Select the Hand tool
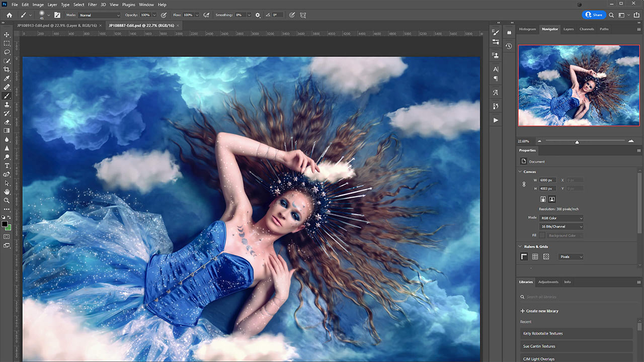 pyautogui.click(x=7, y=192)
